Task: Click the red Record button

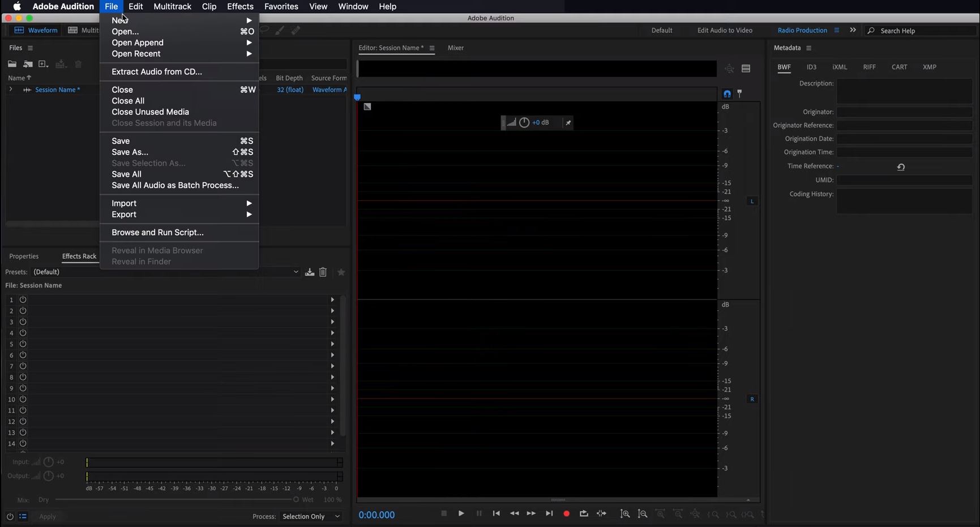Action: tap(566, 513)
